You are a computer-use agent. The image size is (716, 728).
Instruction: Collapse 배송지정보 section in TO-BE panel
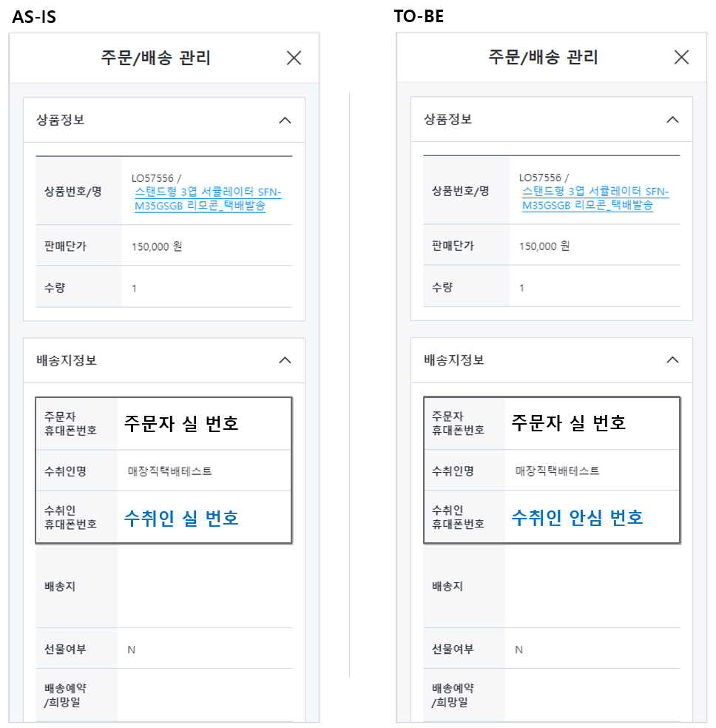672,360
